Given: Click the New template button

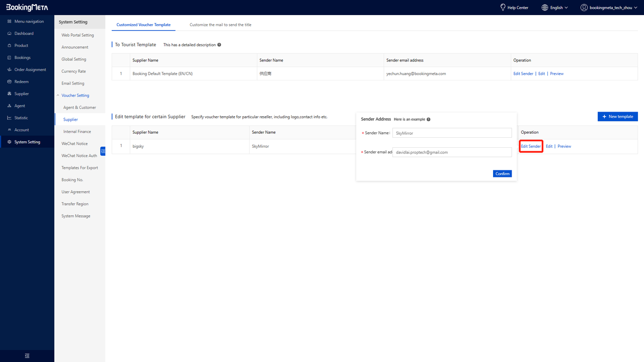Looking at the screenshot, I should (x=617, y=116).
